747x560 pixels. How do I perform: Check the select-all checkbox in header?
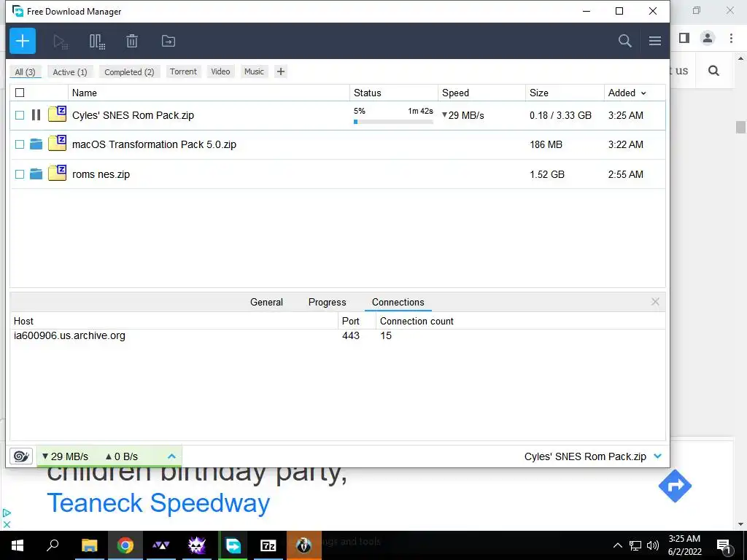pos(20,93)
